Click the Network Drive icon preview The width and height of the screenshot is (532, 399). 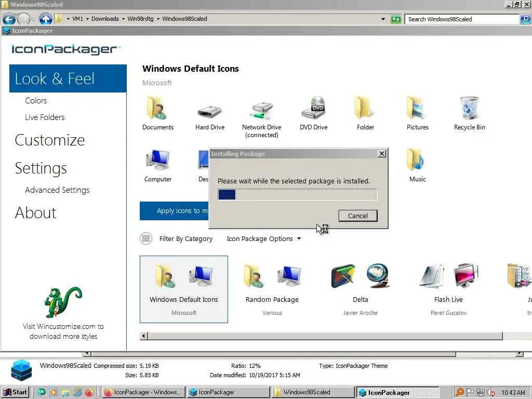pyautogui.click(x=261, y=111)
